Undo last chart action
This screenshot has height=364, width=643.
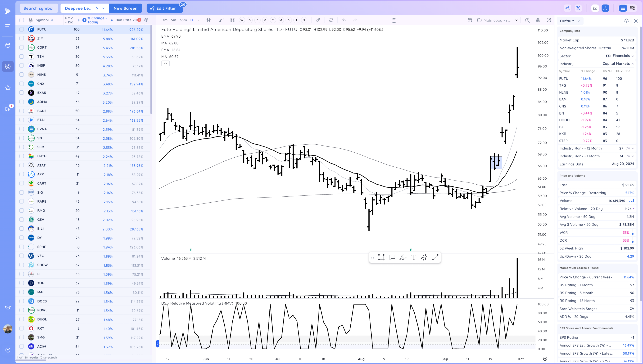click(344, 20)
